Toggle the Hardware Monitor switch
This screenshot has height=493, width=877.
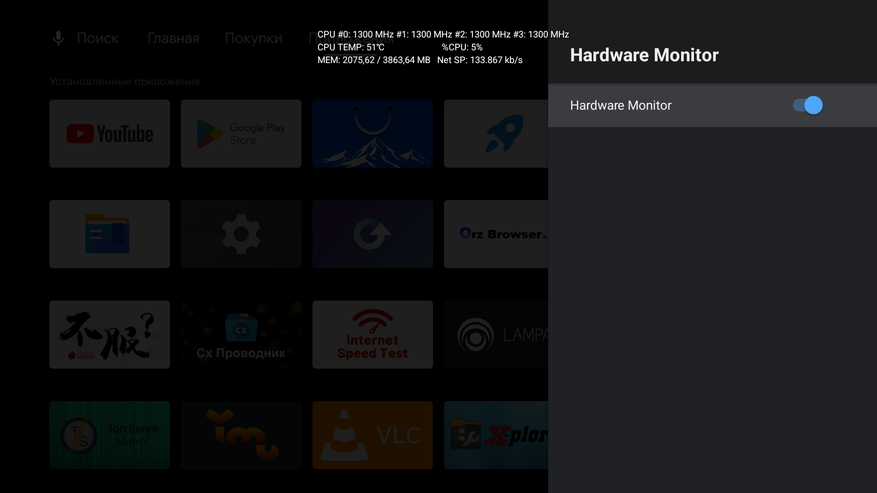point(808,105)
